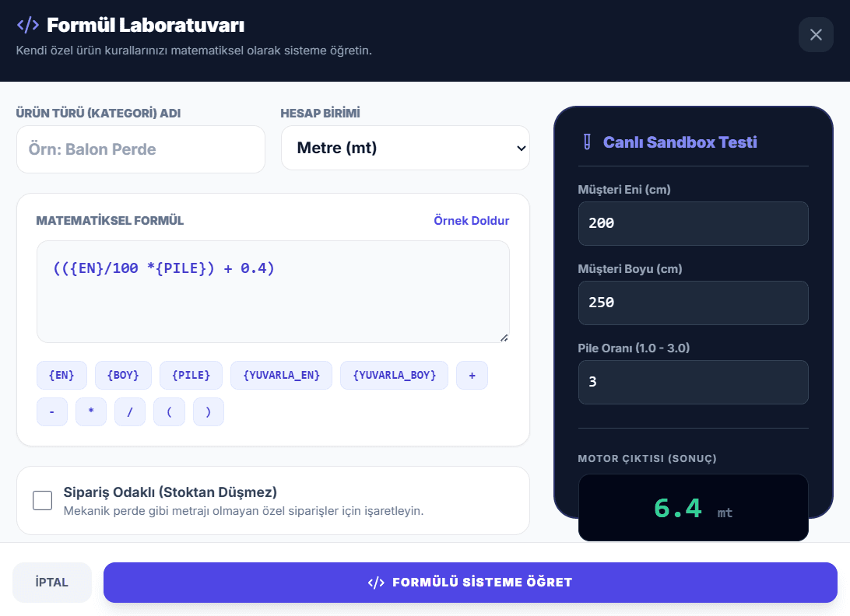Click the 6.4 mt result value
850x616 pixels.
(693, 509)
